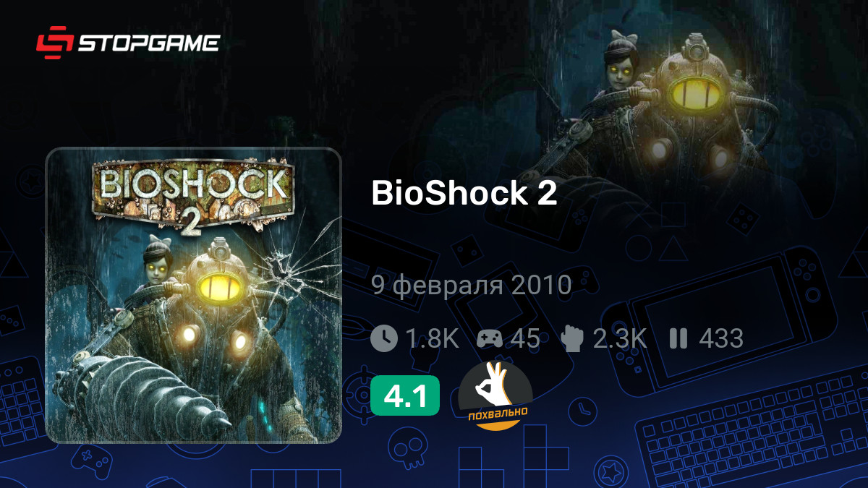The width and height of the screenshot is (868, 488).
Task: Select the release date 9 февраля 2010
Action: [472, 285]
